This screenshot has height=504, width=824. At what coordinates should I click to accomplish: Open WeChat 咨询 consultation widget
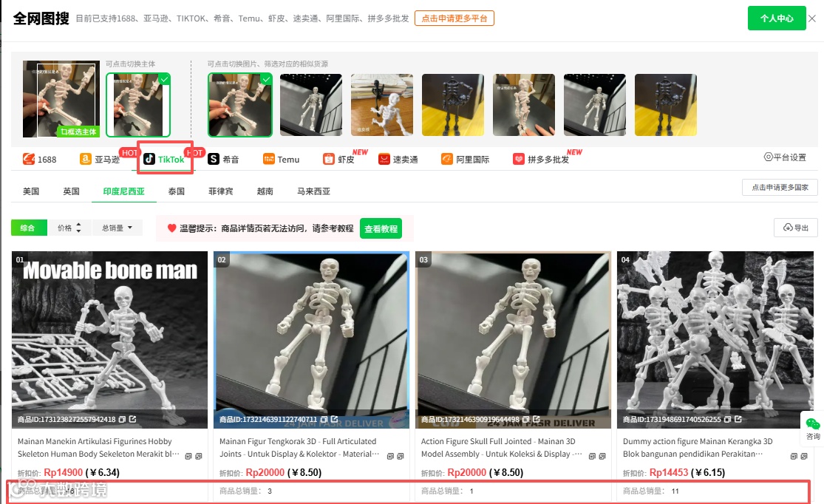tap(812, 429)
